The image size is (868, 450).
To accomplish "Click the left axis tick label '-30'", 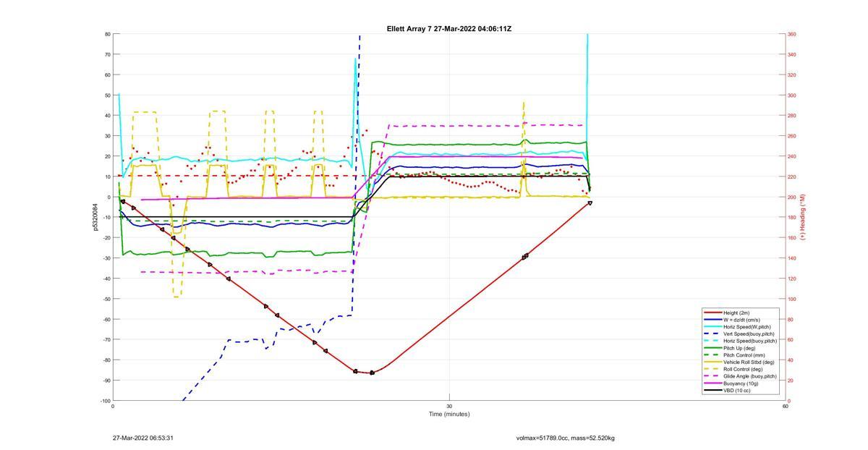I will click(x=107, y=258).
